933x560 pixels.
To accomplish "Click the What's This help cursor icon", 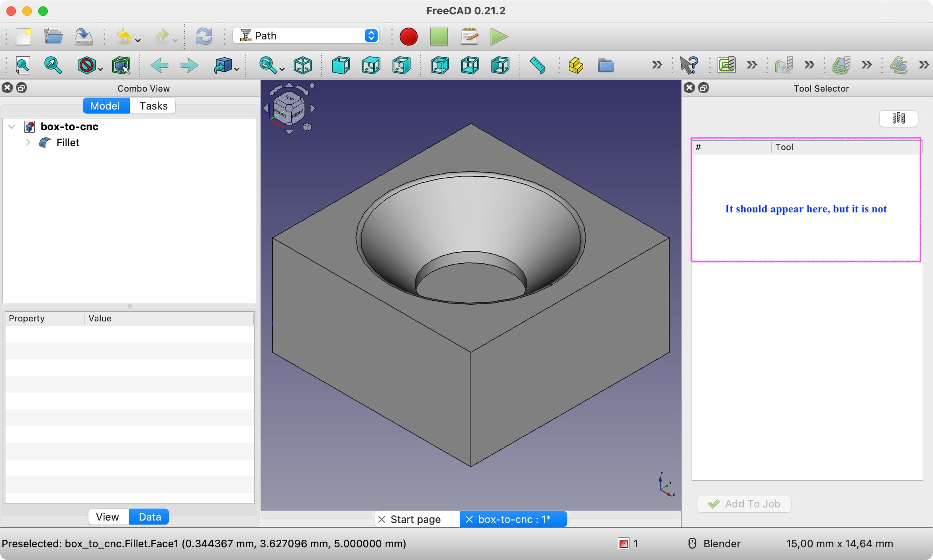I will point(689,65).
